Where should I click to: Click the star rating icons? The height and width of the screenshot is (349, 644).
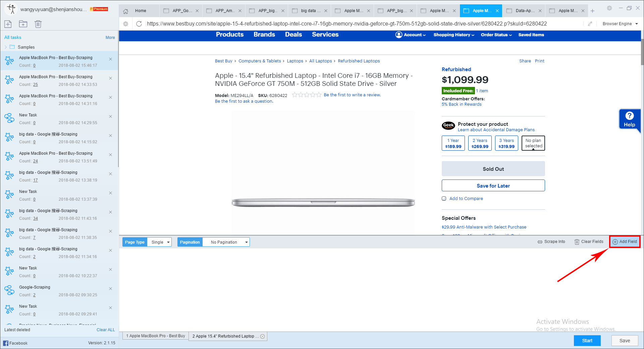307,95
